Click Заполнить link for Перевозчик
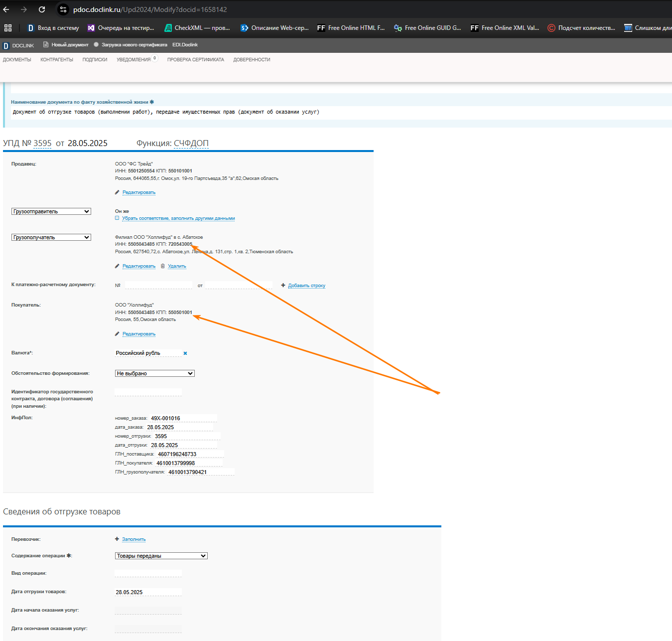 pos(134,539)
